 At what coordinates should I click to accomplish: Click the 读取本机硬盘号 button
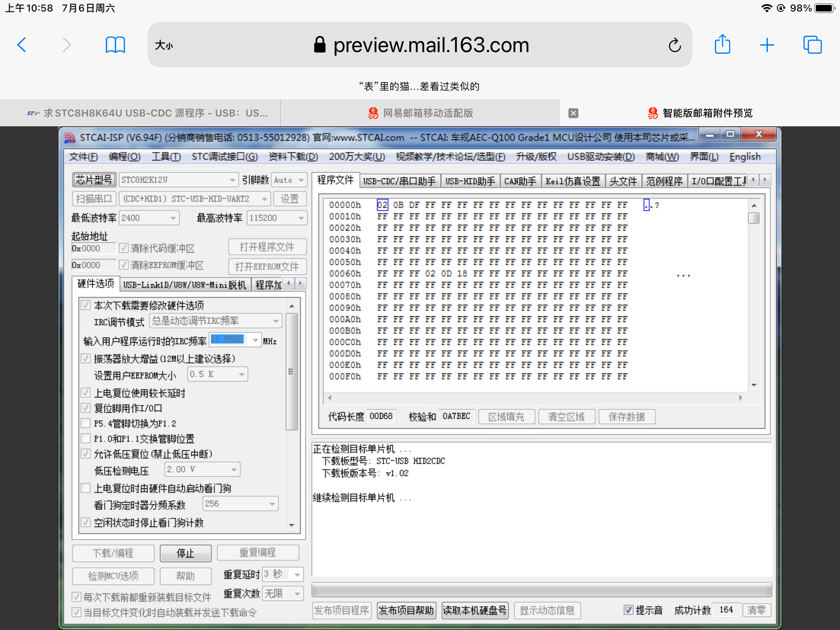click(x=475, y=610)
